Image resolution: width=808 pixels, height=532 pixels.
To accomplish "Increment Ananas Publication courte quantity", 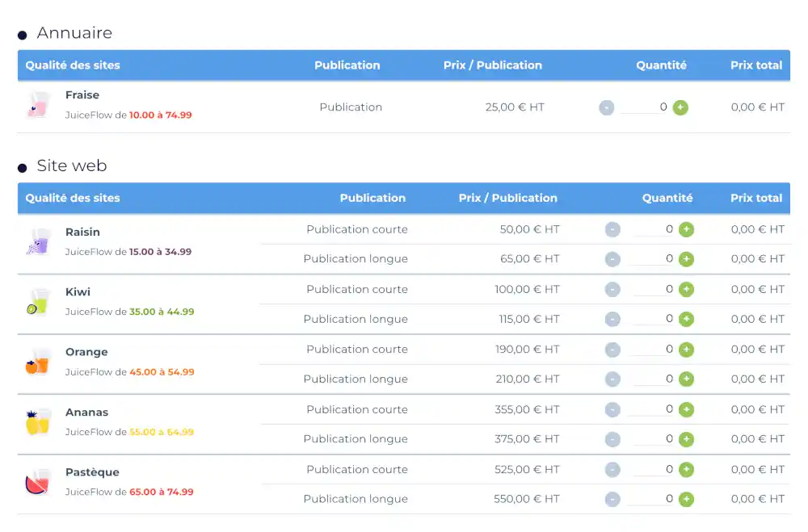I will (686, 410).
